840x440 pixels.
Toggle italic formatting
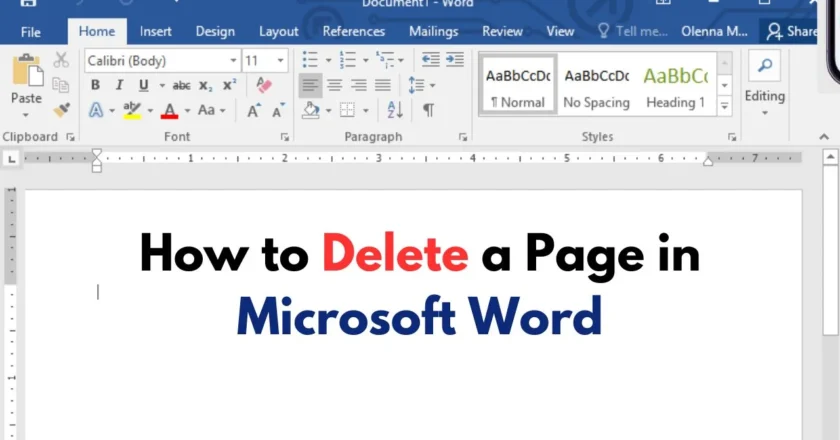point(120,85)
